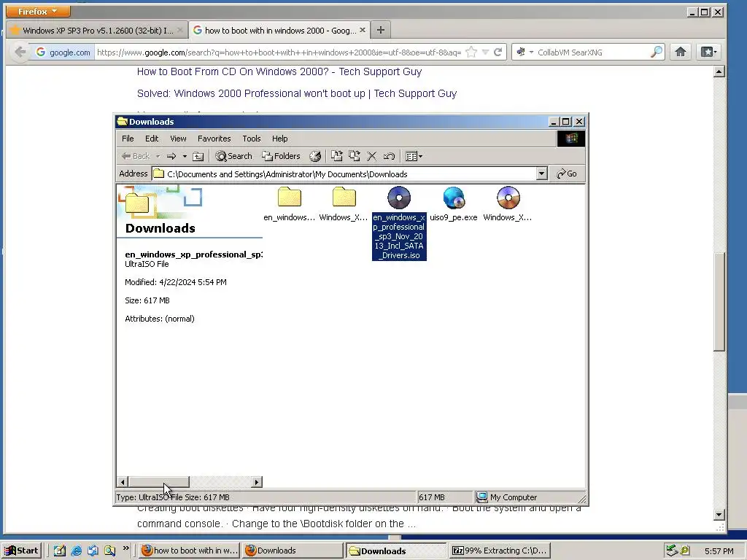This screenshot has width=747, height=560.
Task: Go to Firefox home page
Action: coord(681,52)
